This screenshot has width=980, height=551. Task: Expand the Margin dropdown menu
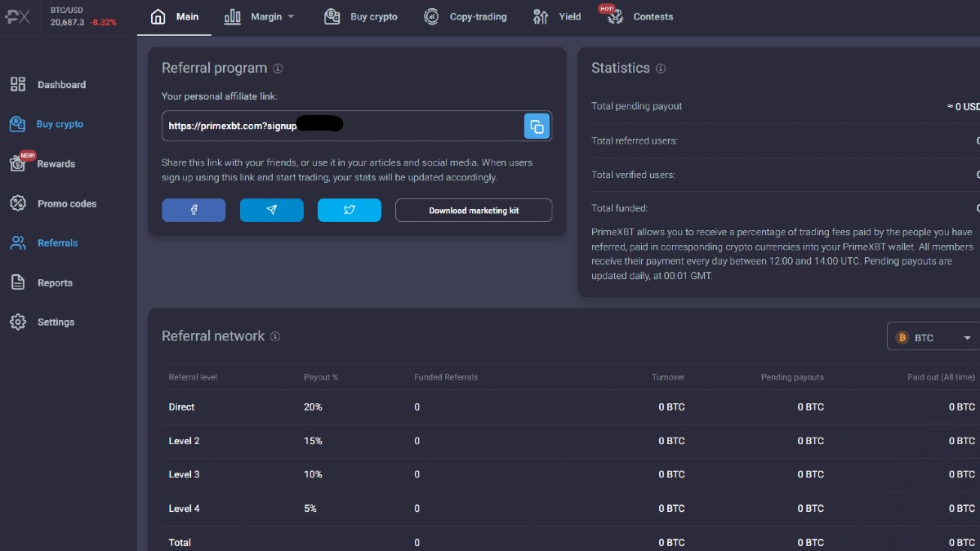coord(260,17)
